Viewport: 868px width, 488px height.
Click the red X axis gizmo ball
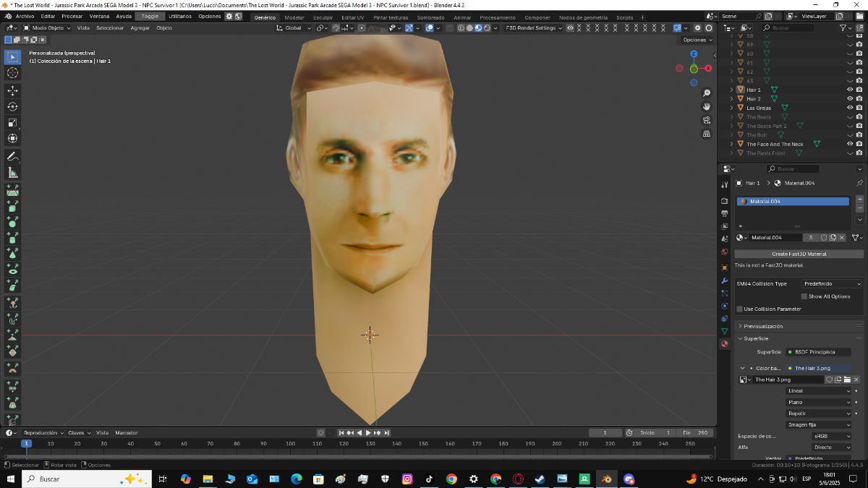click(x=708, y=68)
